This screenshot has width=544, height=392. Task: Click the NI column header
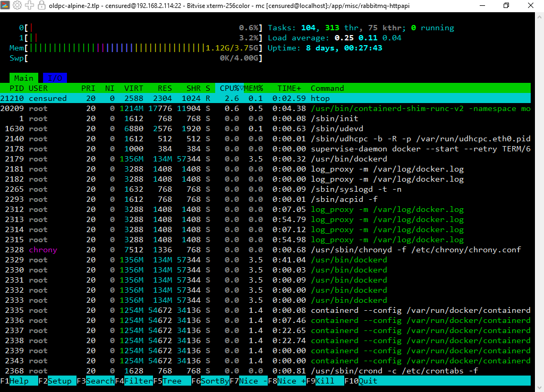pyautogui.click(x=109, y=88)
